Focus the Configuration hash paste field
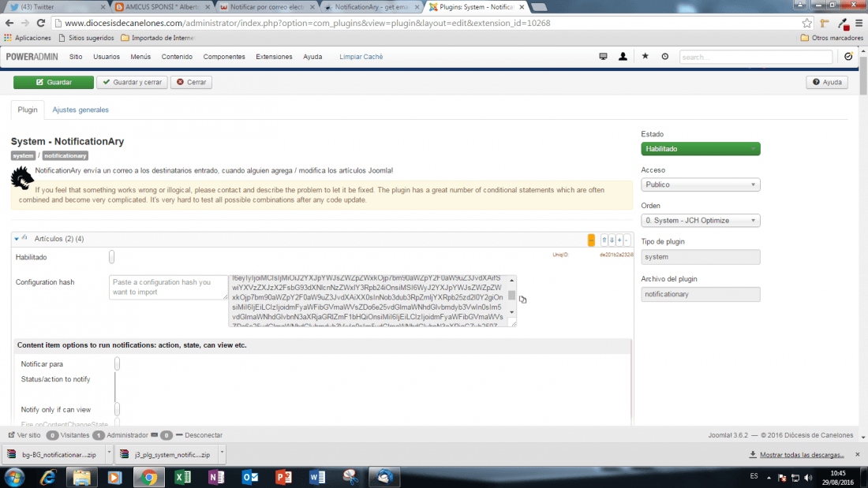 coord(168,287)
